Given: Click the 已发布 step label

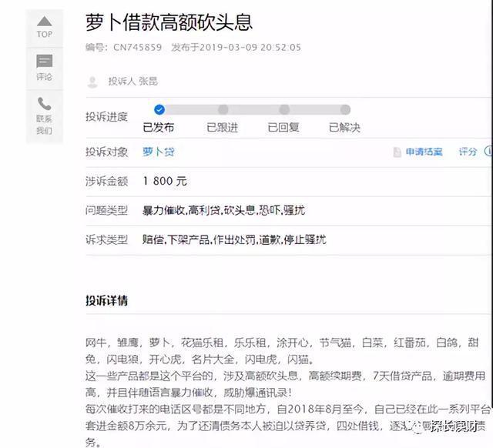Looking at the screenshot, I should 159,127.
